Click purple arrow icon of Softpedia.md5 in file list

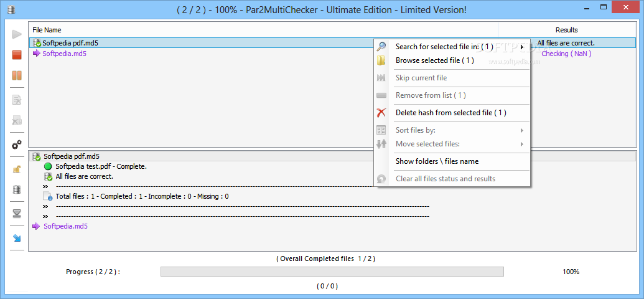point(37,54)
